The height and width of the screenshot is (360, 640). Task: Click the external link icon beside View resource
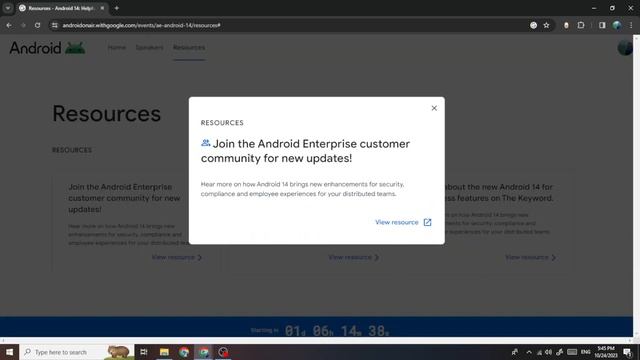click(427, 222)
